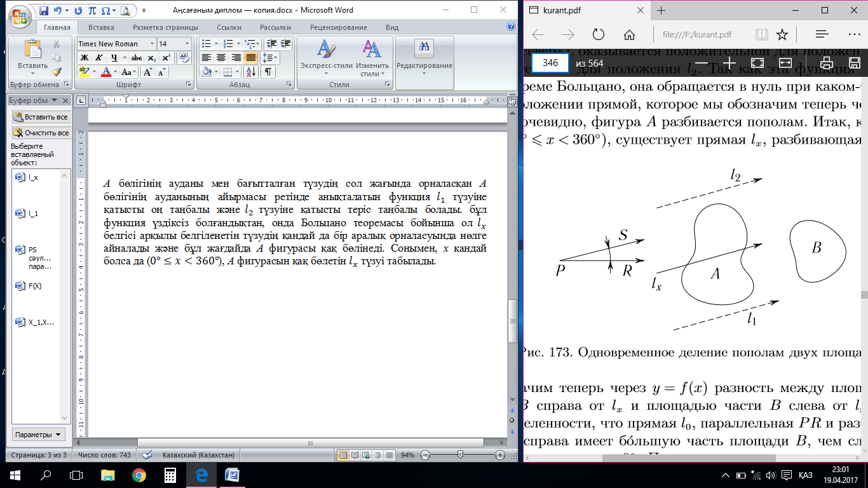
Task: Undo the last action in Word
Action: coord(58,11)
